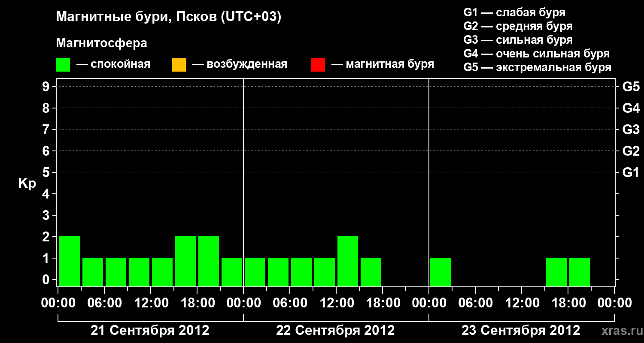Viewport: 644px width, 343px height.
Task: Click the 21 September 03:00–06:00 bar
Action: point(93,272)
